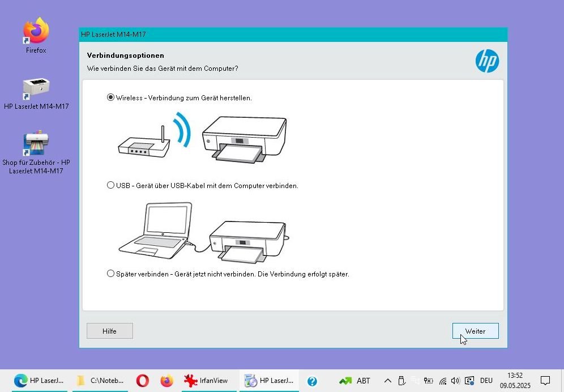564x392 pixels.
Task: Choose the USB cable connection option
Action: pos(111,185)
